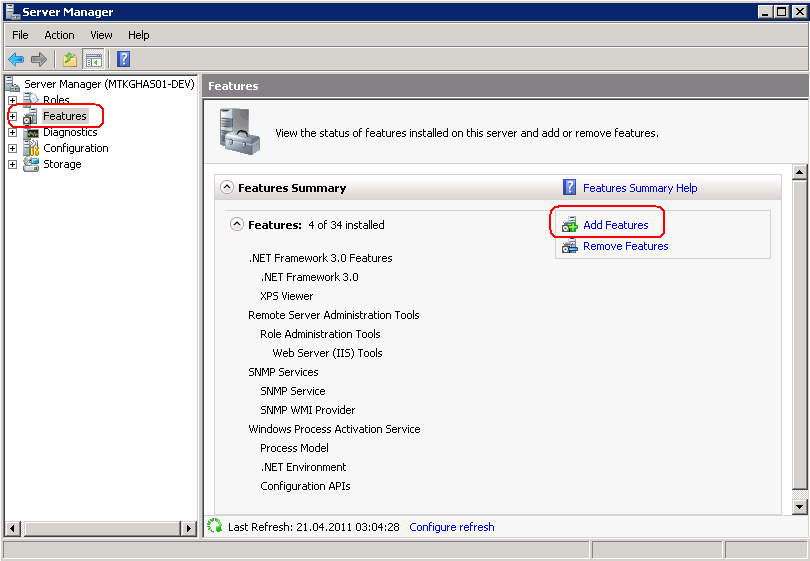Image resolution: width=810 pixels, height=561 pixels.
Task: Click the Configuration APIs entry
Action: point(305,486)
